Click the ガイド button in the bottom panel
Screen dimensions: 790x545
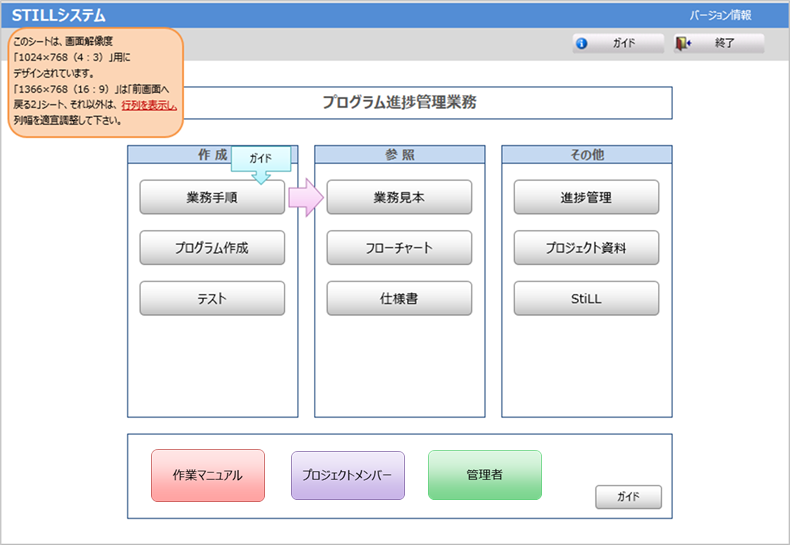628,497
